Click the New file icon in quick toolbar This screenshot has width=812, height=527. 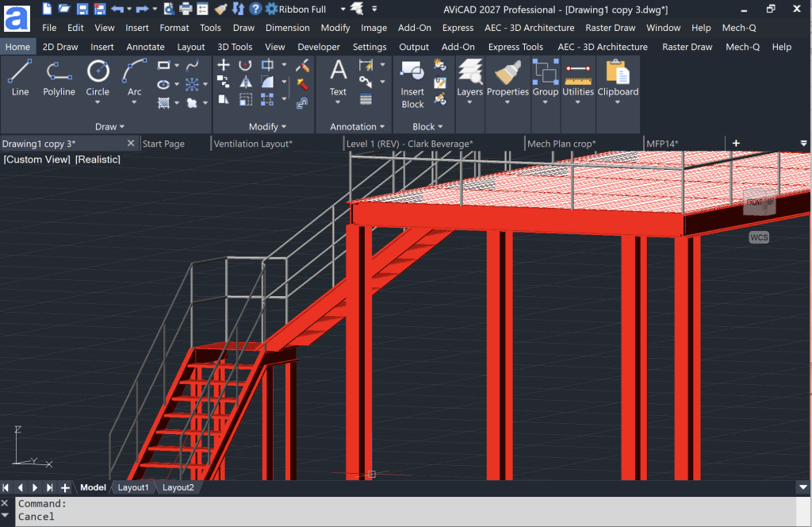[47, 8]
